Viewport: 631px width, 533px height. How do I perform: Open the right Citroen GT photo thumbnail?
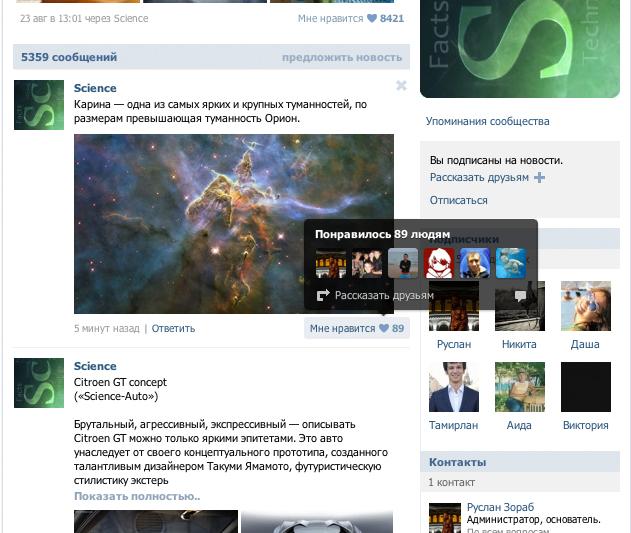click(317, 521)
